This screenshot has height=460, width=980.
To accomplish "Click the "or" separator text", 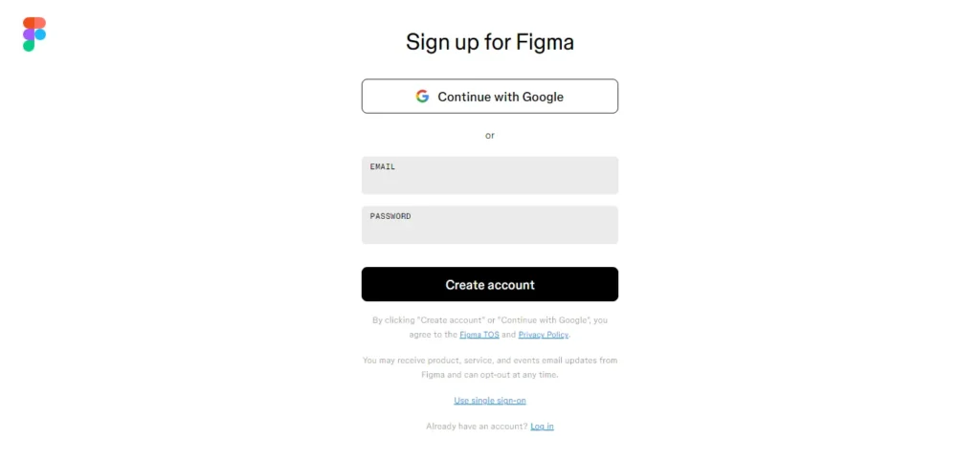I will (x=489, y=136).
